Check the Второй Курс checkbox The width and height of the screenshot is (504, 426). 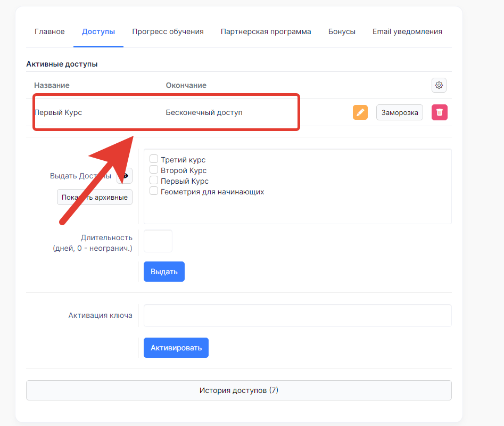pyautogui.click(x=154, y=170)
